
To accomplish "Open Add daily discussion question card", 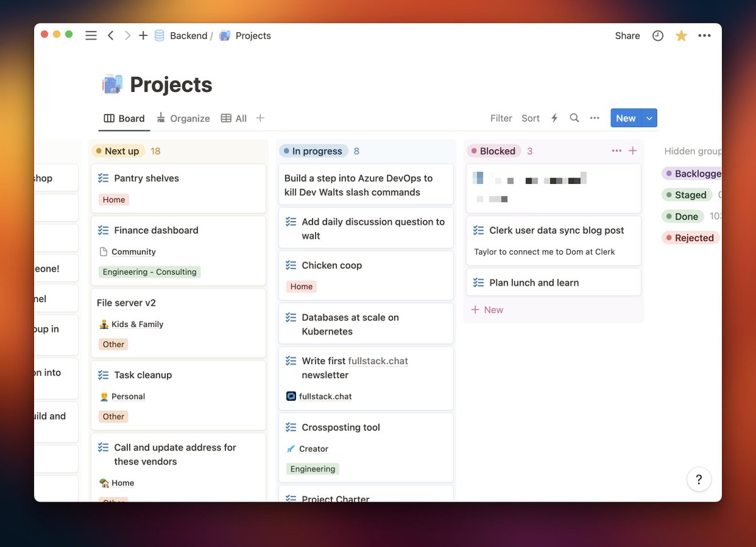I will pyautogui.click(x=366, y=228).
